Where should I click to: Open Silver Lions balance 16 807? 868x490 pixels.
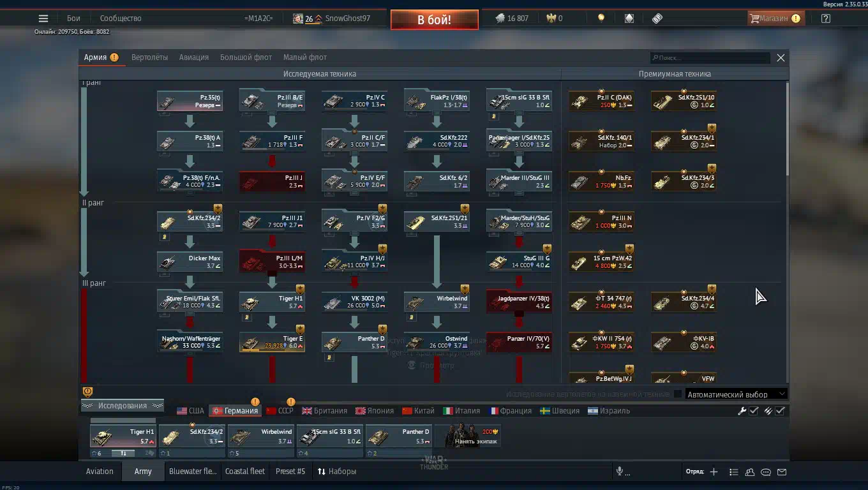pyautogui.click(x=512, y=19)
